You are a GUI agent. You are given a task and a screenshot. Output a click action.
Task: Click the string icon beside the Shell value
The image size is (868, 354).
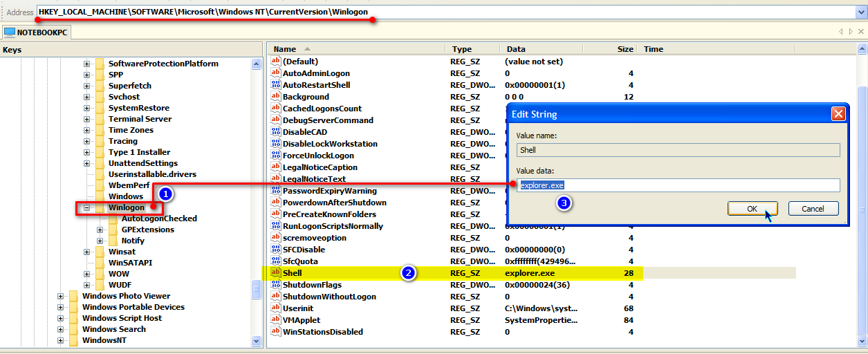[275, 273]
